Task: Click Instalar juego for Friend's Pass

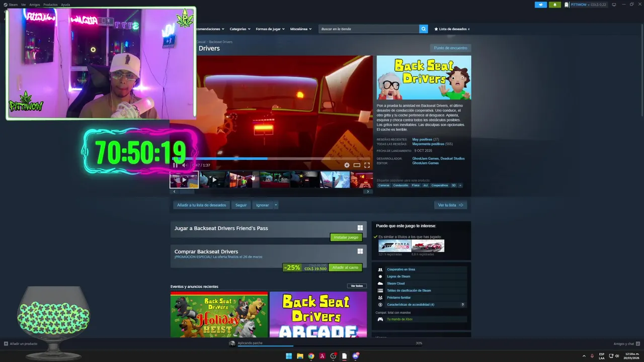Action: (346, 237)
